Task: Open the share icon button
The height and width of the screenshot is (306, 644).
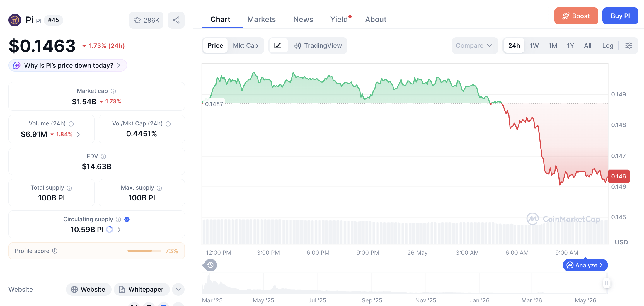Action: [x=176, y=20]
